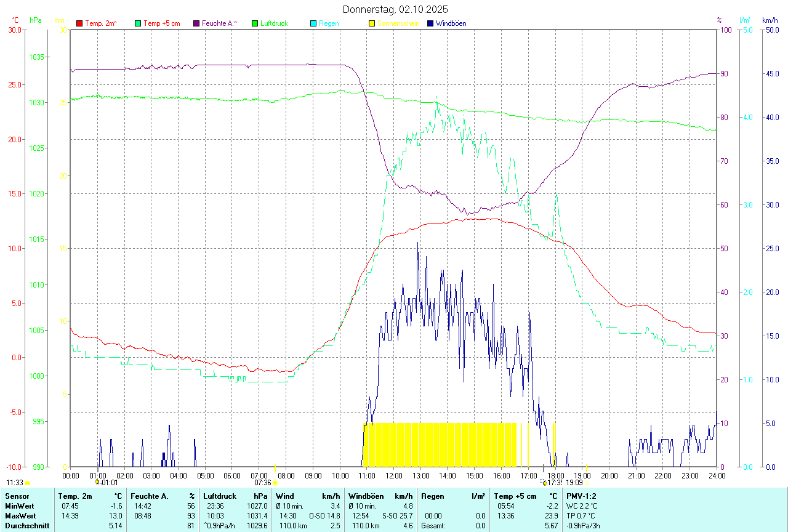This screenshot has height=532, width=788.
Task: Select the Windböen column header in table
Action: [366, 496]
